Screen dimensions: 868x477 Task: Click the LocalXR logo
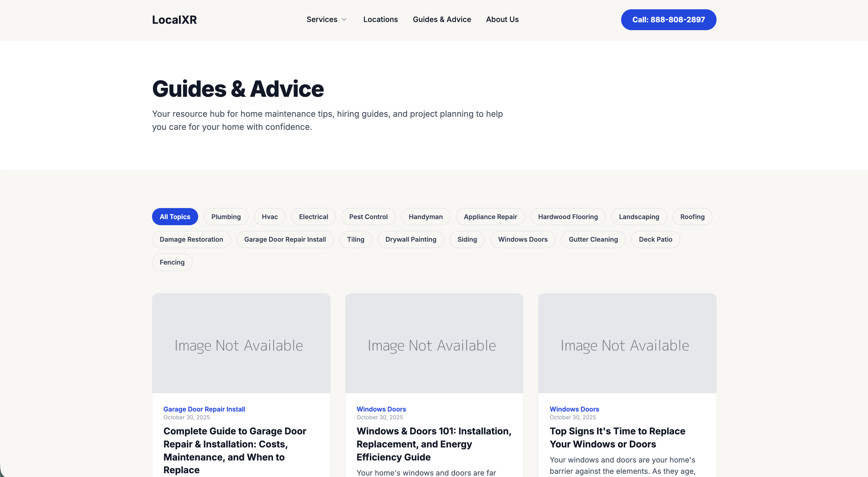click(174, 19)
